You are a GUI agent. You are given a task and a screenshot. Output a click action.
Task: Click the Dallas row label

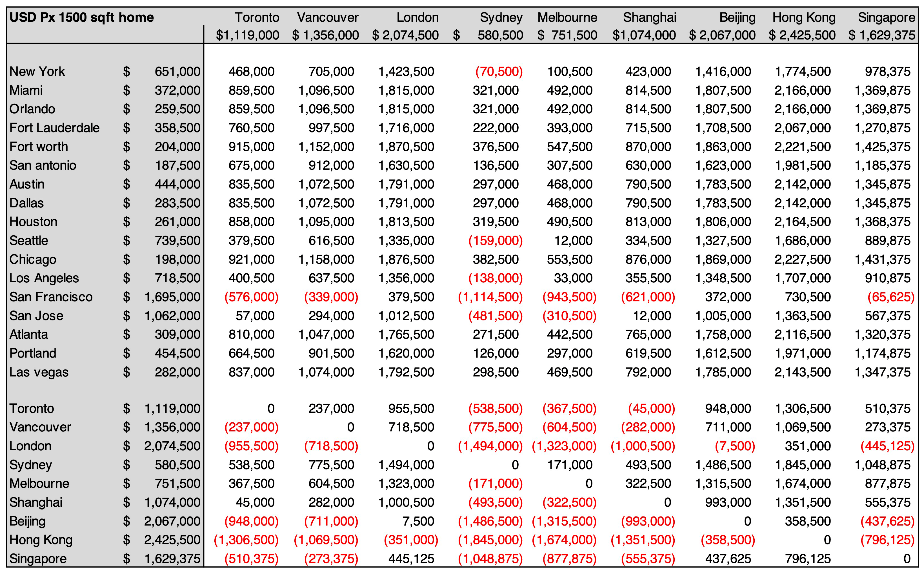[26, 203]
